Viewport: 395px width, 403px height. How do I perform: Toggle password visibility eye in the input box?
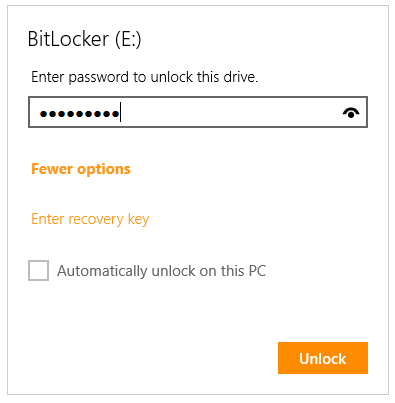pos(351,113)
